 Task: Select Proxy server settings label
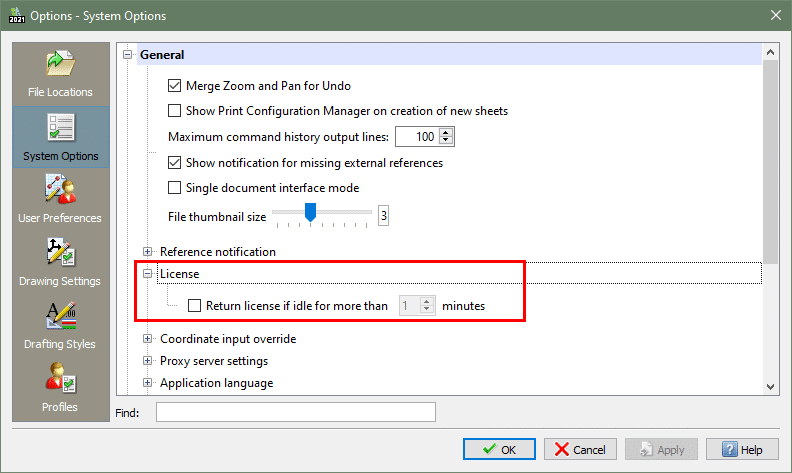coord(214,361)
